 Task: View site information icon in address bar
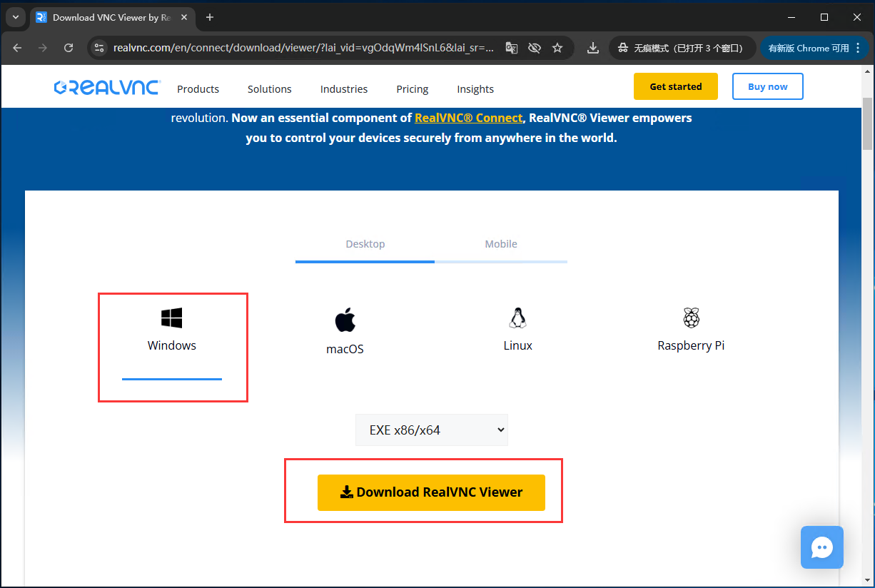pos(100,48)
